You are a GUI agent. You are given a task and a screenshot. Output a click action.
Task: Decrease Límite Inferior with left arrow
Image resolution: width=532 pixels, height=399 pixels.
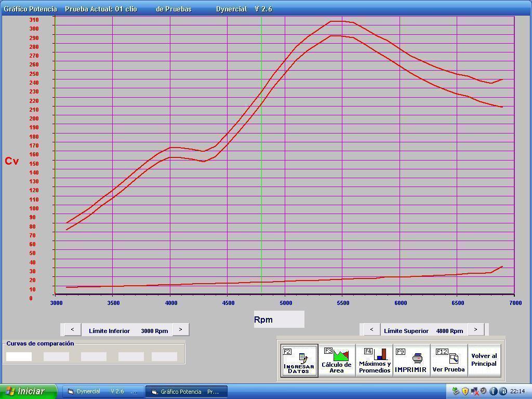tap(72, 329)
